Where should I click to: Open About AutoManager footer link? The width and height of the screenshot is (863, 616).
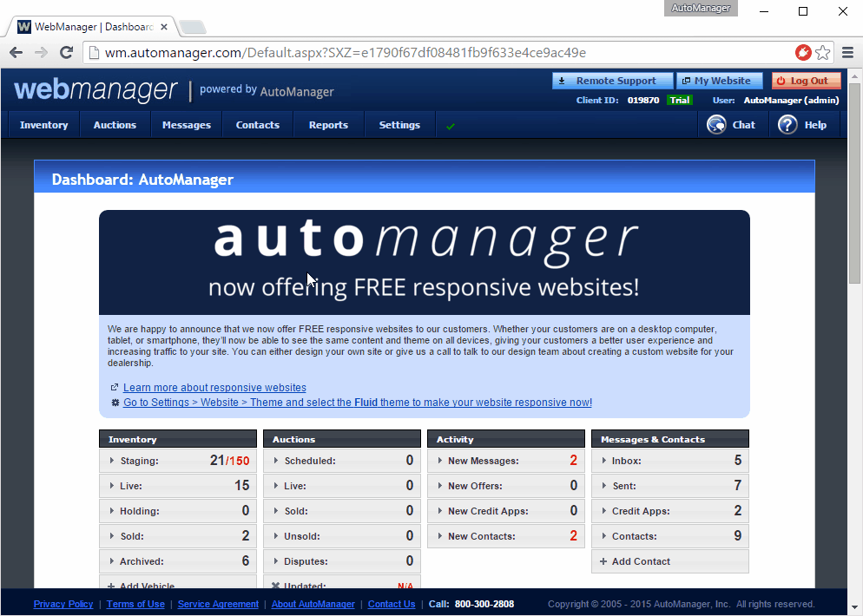pos(313,604)
